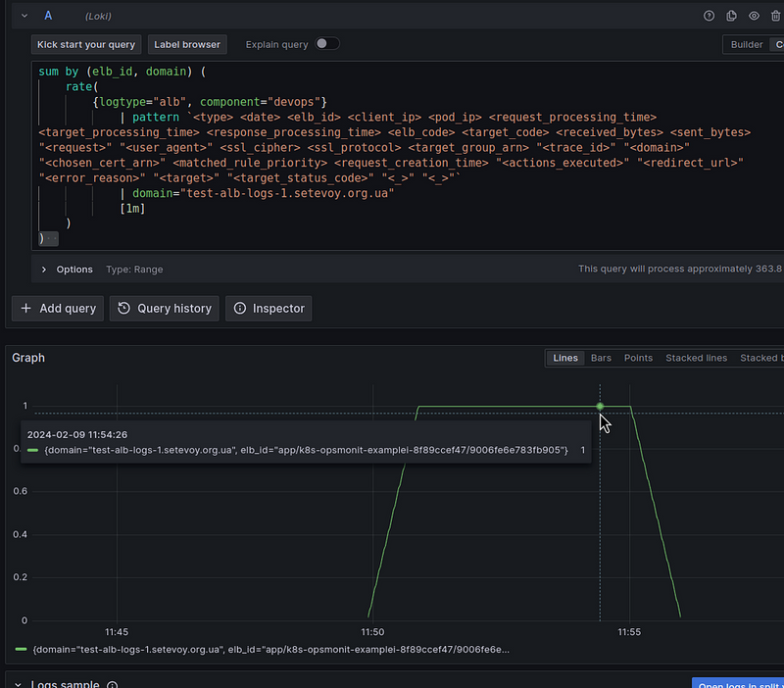Switch to Builder editor mode

coord(747,44)
